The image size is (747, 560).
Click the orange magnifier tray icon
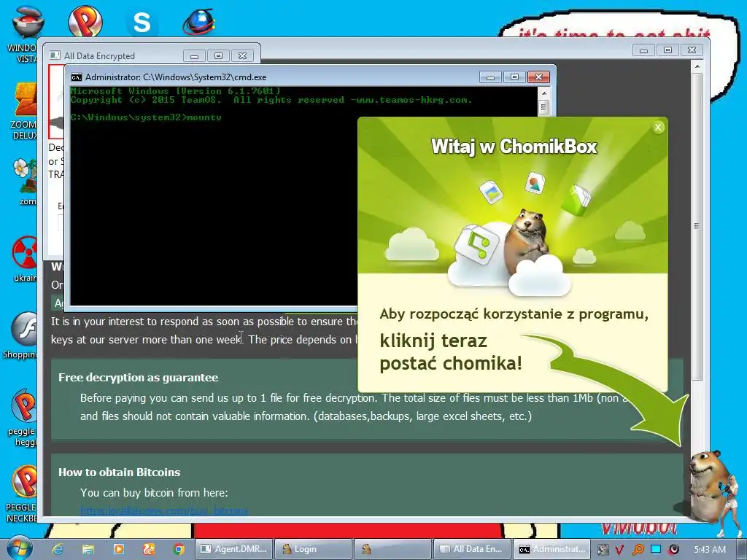click(x=638, y=550)
